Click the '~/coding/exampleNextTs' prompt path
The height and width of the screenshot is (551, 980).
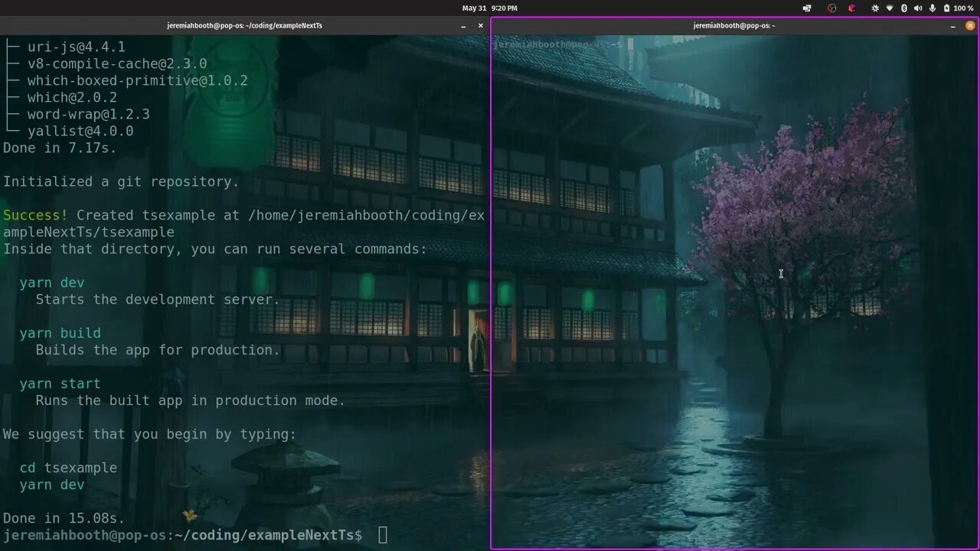pyautogui.click(x=263, y=535)
